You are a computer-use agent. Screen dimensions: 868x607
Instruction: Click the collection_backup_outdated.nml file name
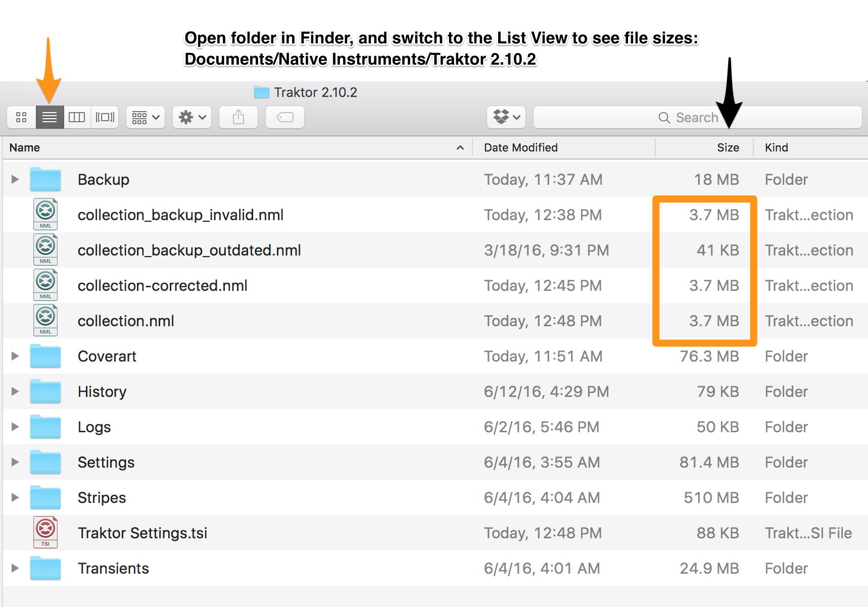(x=189, y=250)
